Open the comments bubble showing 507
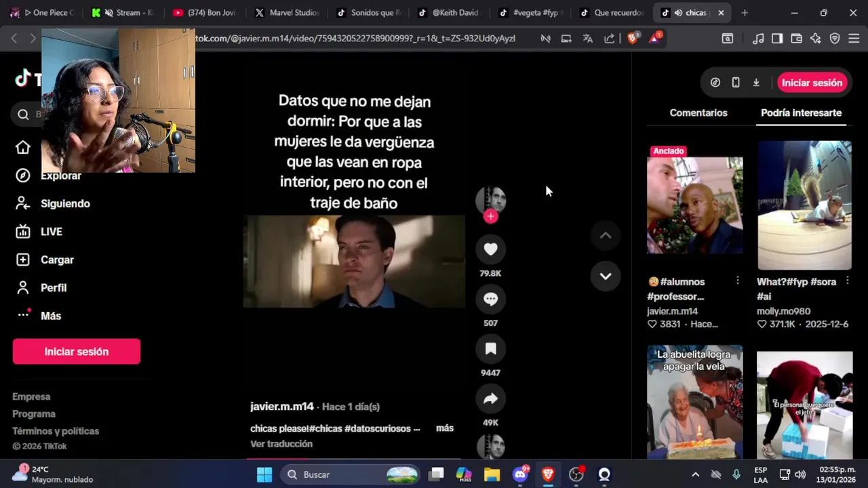The width and height of the screenshot is (868, 488). click(x=490, y=299)
